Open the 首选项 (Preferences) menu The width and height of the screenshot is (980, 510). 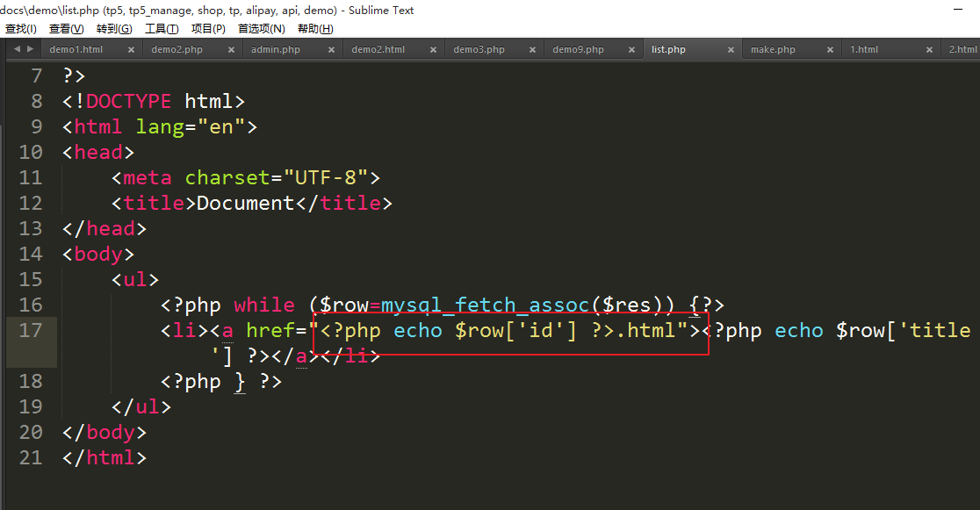pos(261,29)
